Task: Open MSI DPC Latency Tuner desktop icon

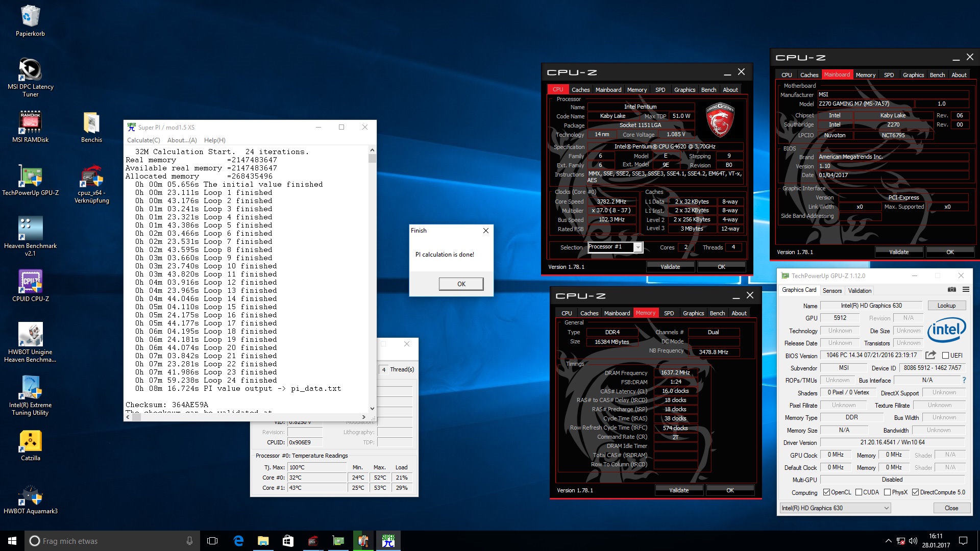Action: [x=30, y=77]
